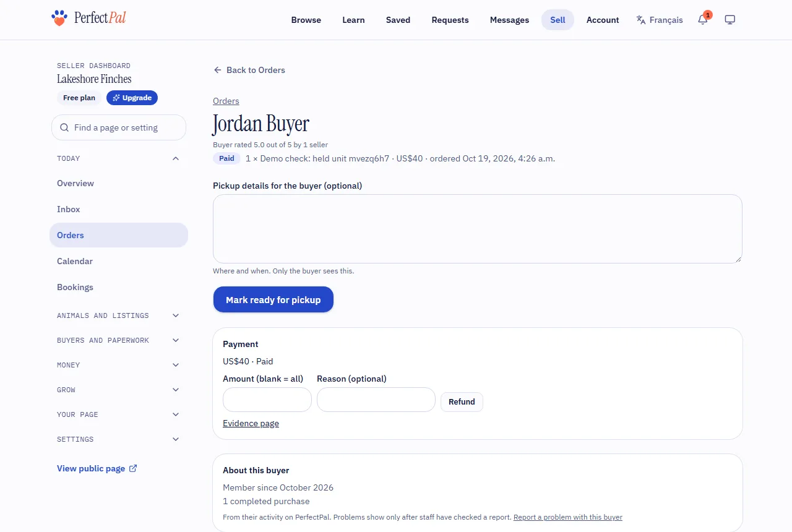Select the Sell tab in the header
Screen dimensions: 792x532
(557, 20)
